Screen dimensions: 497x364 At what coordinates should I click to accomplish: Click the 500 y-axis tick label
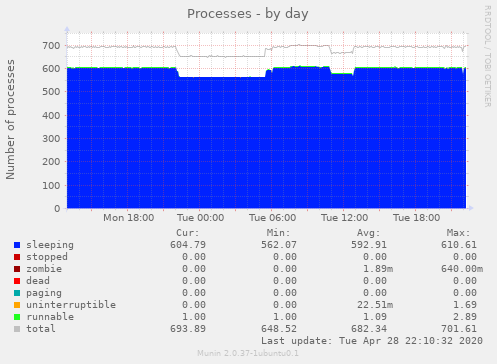[51, 92]
